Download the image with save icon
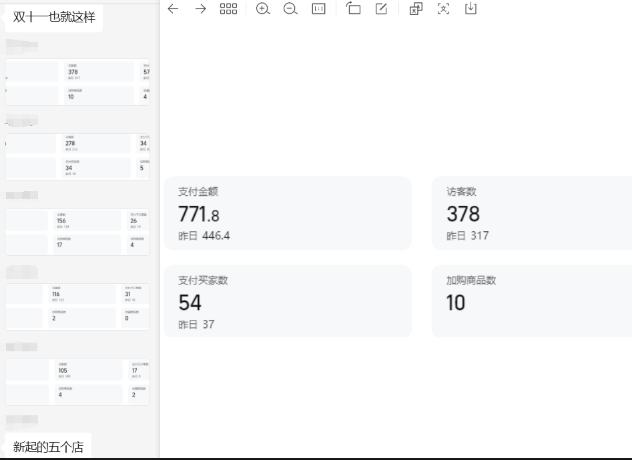This screenshot has height=460, width=632. pos(471,9)
